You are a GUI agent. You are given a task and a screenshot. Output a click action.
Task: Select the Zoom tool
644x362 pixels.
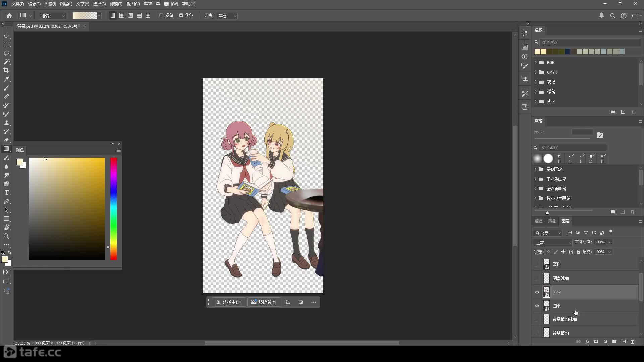[x=6, y=236]
